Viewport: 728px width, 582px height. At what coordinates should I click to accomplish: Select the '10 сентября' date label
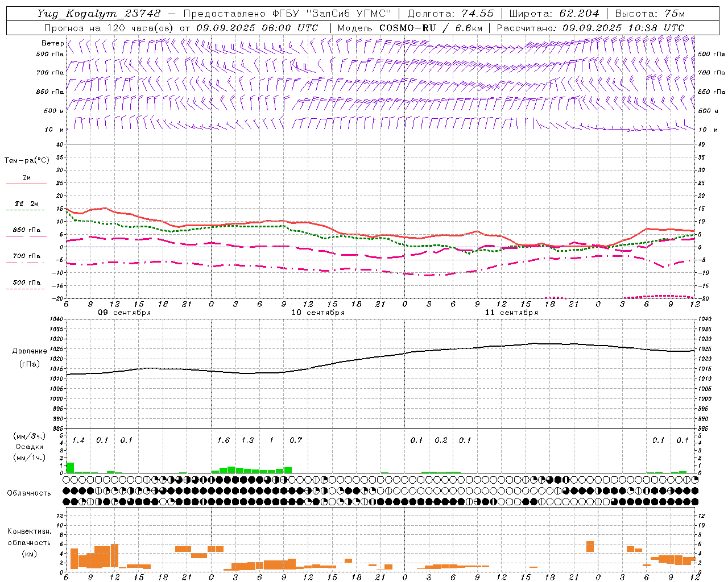coord(318,313)
